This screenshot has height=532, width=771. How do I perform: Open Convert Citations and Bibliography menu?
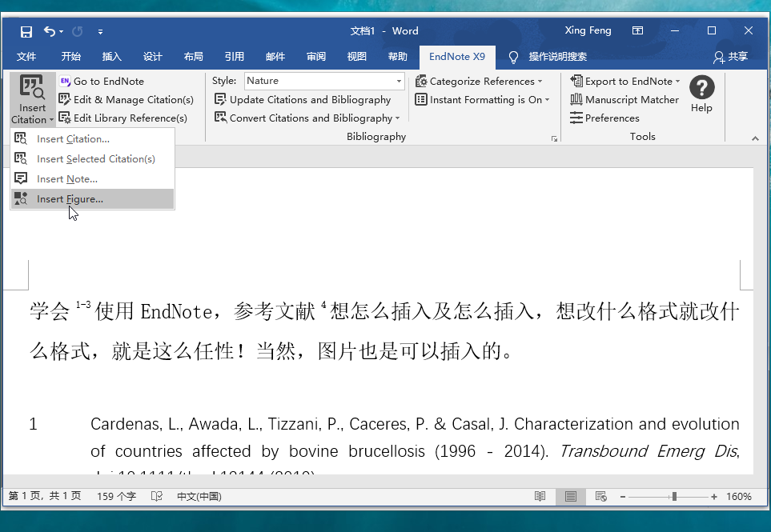[x=307, y=118]
